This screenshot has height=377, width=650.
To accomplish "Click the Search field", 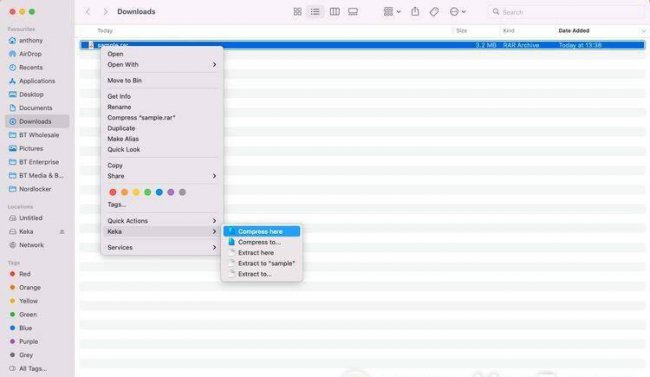I will point(566,12).
